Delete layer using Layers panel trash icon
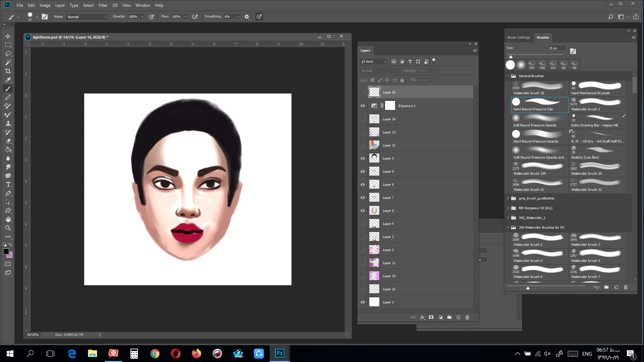Viewport: 644px width, 362px height. click(467, 317)
